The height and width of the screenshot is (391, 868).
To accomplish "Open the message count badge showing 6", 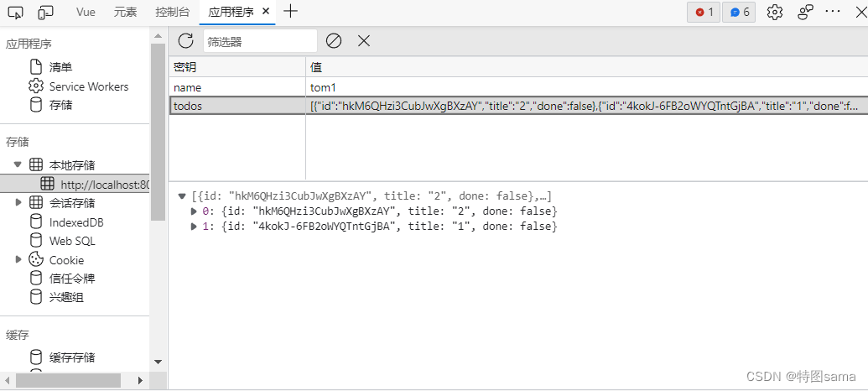I will (x=739, y=13).
